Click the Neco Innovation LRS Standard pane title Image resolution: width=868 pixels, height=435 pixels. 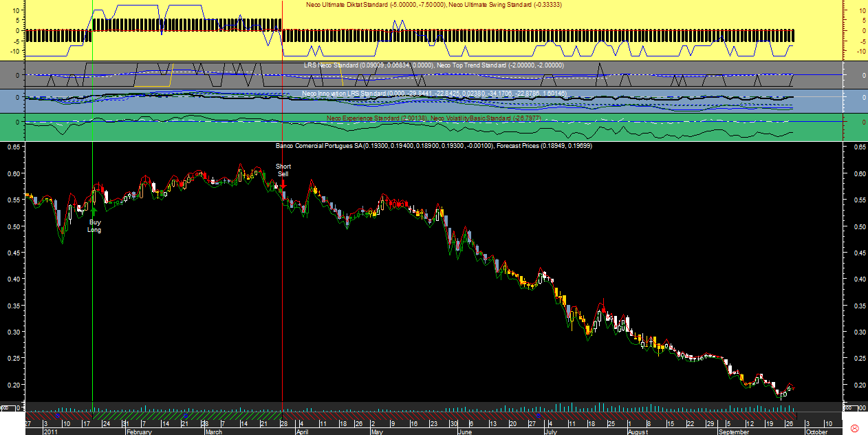pos(434,93)
